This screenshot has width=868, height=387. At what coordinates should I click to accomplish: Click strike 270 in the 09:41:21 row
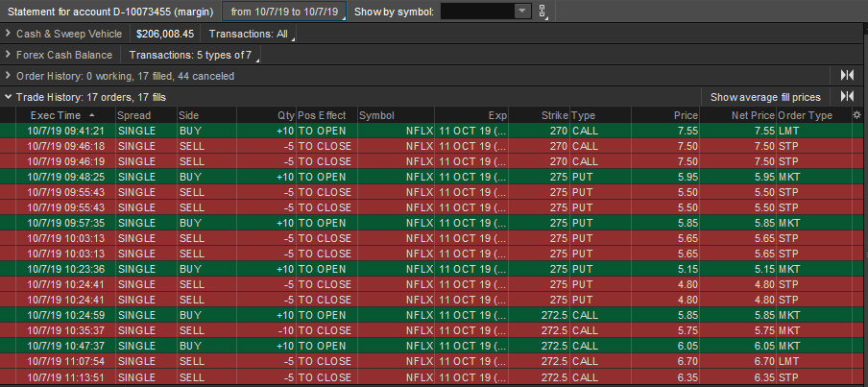point(540,131)
